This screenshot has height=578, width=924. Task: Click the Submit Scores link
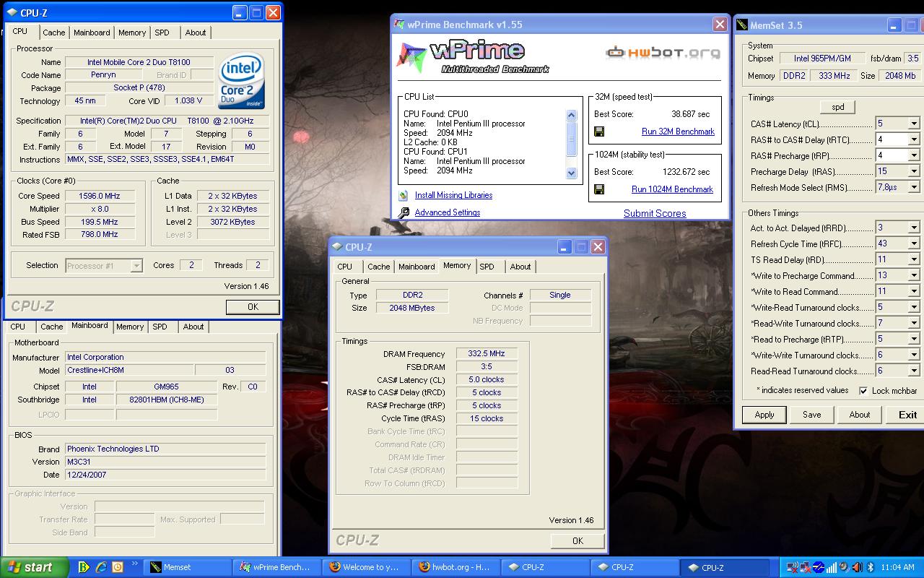(655, 213)
